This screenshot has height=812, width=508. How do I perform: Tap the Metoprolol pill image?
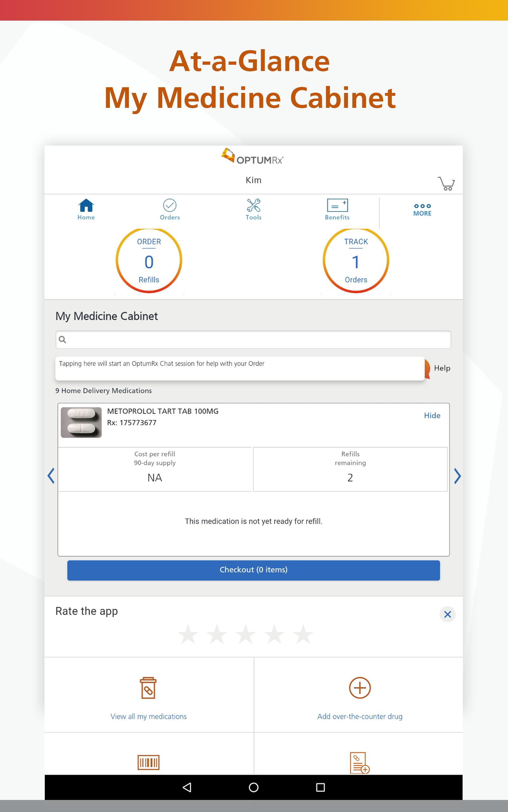81,422
